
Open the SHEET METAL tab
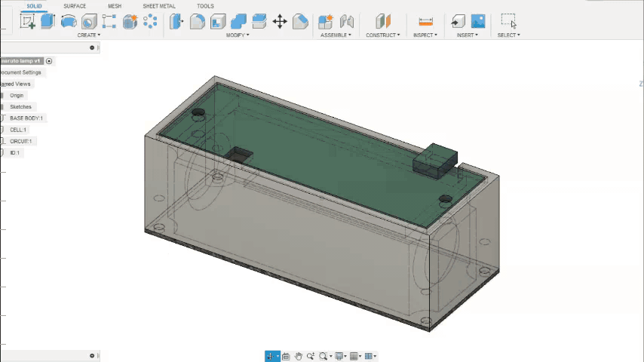[x=158, y=6]
